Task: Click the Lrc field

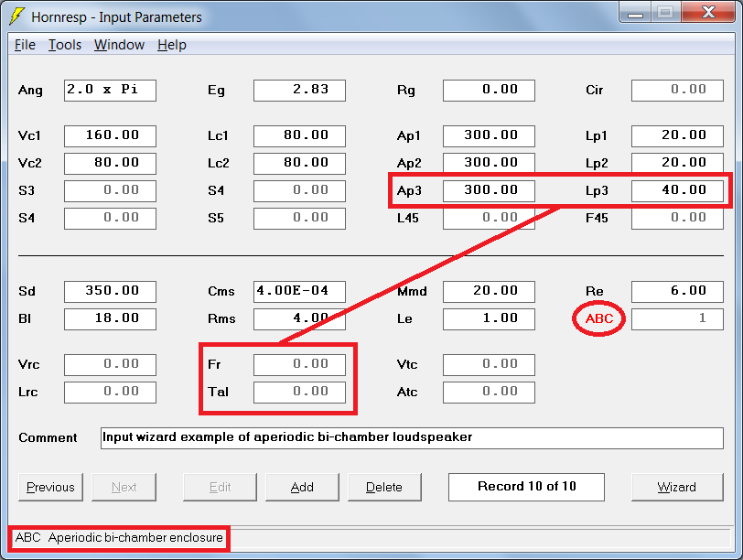Action: [110, 393]
